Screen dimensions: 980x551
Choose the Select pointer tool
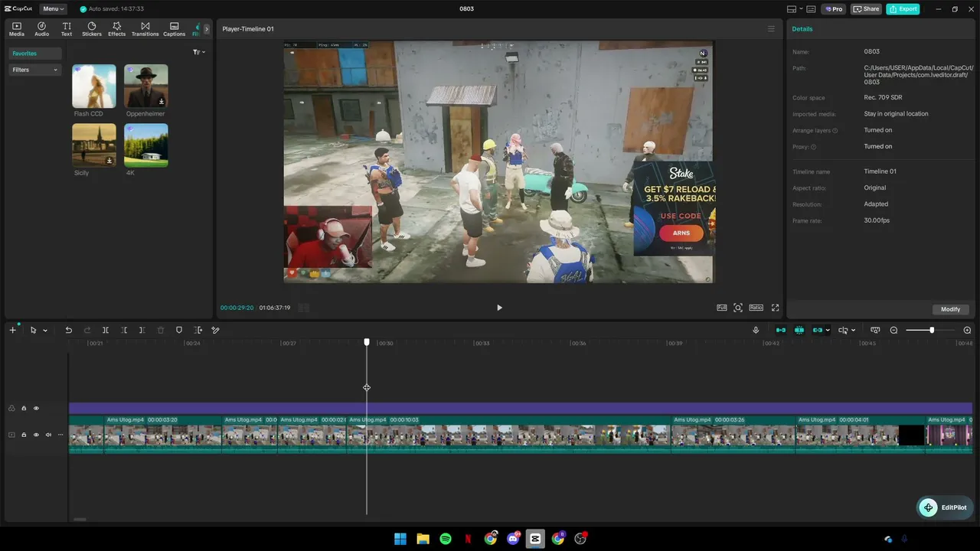click(33, 331)
